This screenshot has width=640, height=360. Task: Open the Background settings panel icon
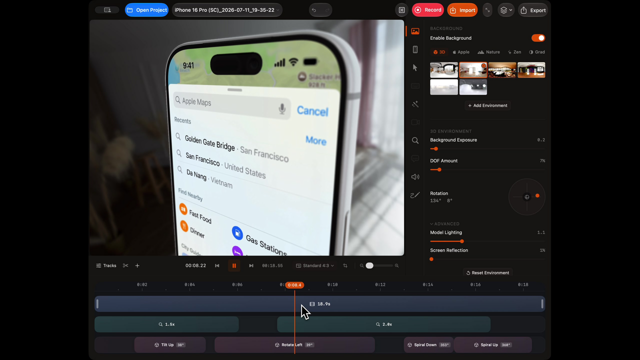(x=415, y=31)
